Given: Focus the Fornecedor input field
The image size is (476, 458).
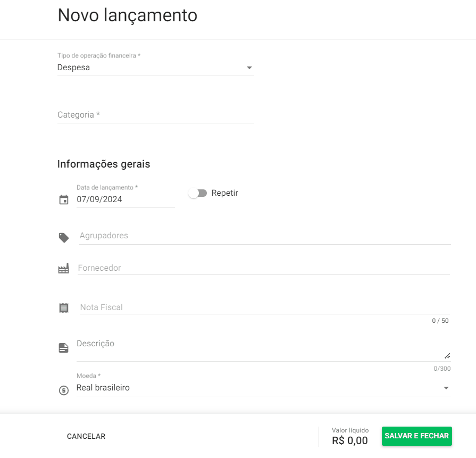Looking at the screenshot, I should [x=213, y=268].
